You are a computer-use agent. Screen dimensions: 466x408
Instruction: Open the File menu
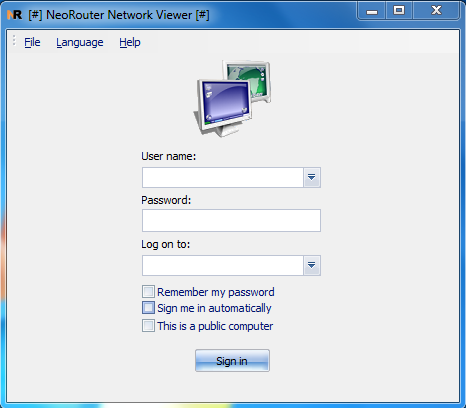pyautogui.click(x=32, y=42)
